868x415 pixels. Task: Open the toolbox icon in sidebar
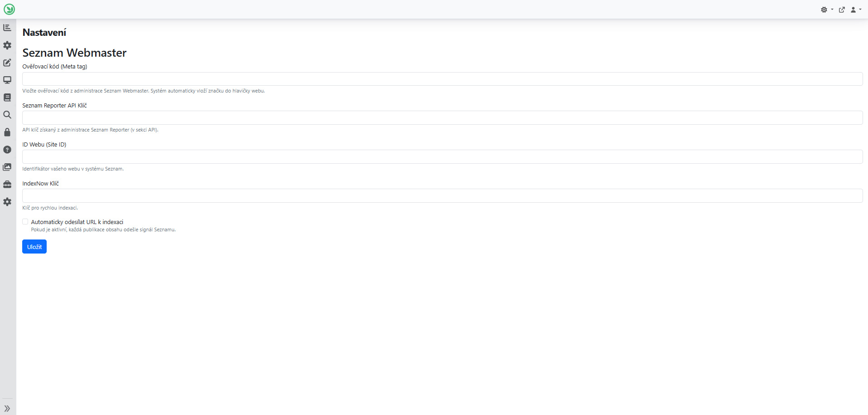pos(7,184)
